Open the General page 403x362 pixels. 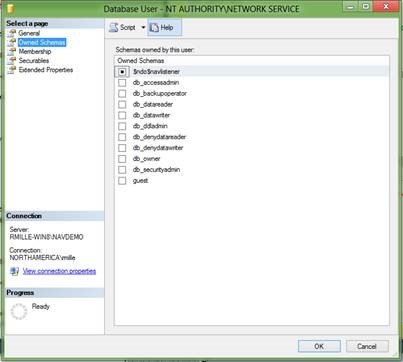[29, 33]
